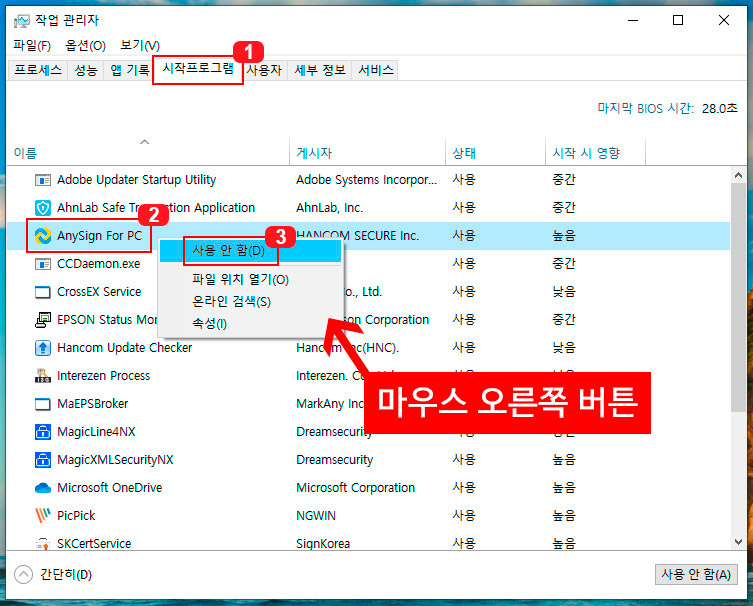Switch to the 서비스 tab
753x606 pixels.
pyautogui.click(x=376, y=70)
